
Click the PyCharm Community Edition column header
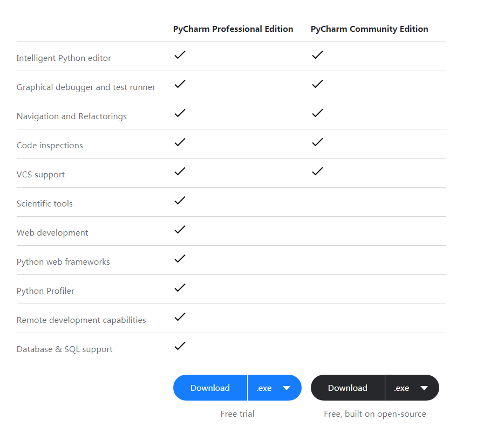click(369, 29)
